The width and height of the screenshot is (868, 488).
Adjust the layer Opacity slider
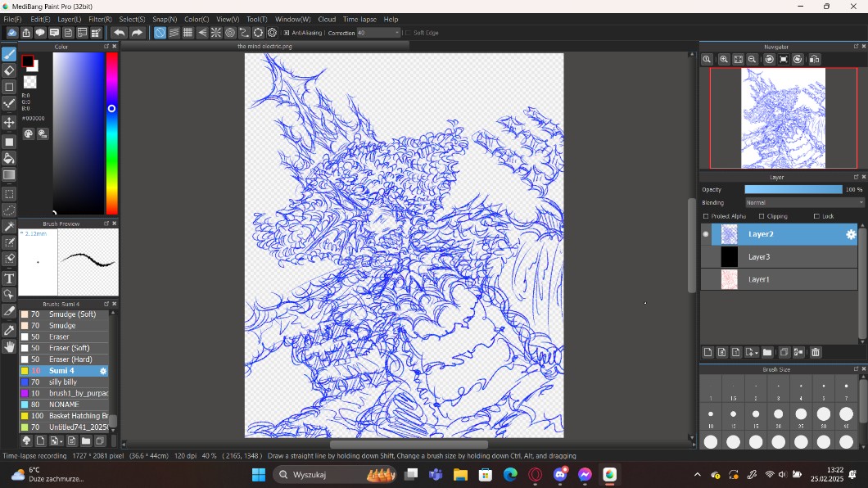click(x=793, y=189)
